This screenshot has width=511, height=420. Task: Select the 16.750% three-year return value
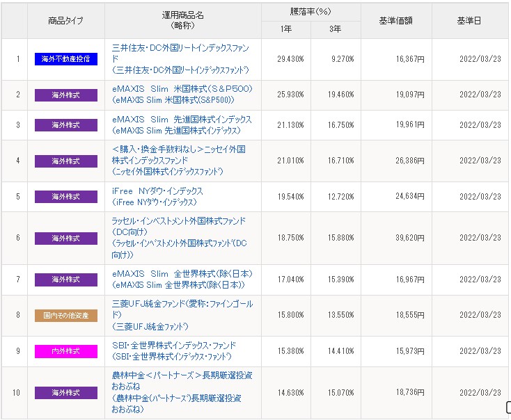click(341, 124)
